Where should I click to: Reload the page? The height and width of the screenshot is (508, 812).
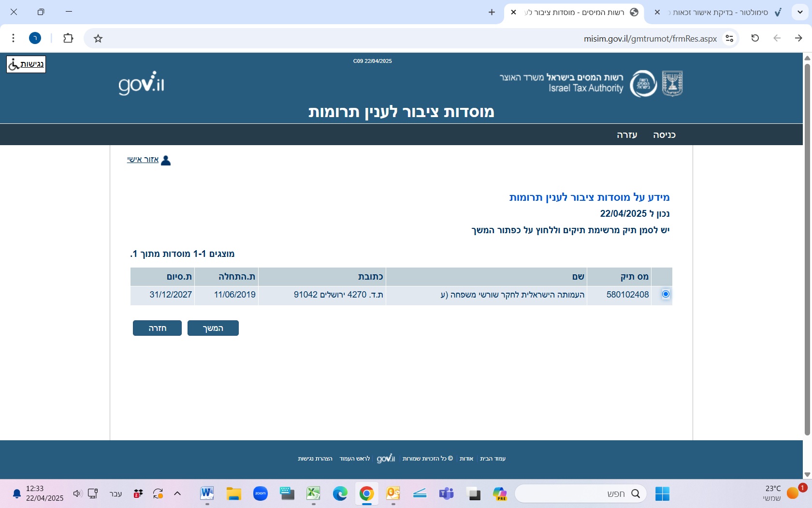coord(755,38)
